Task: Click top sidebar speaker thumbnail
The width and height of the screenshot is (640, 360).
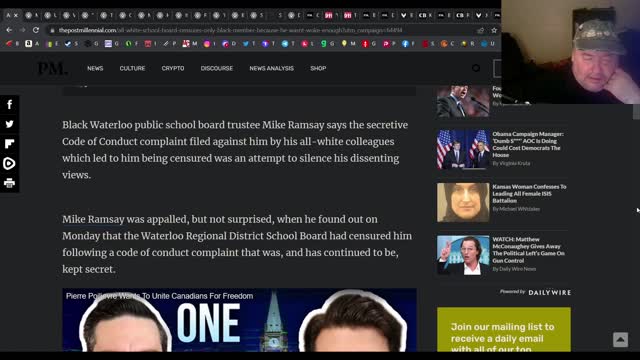Action: pos(463,101)
